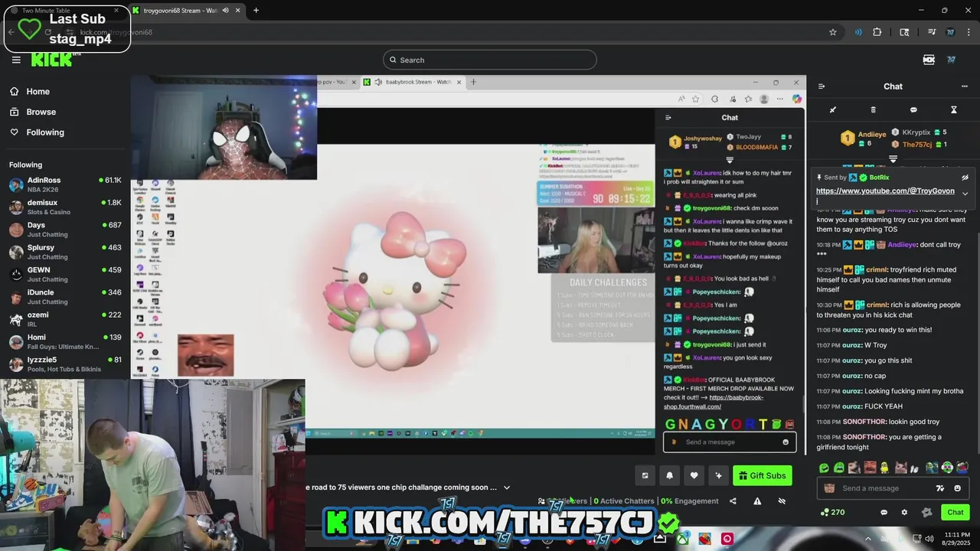This screenshot has height=551, width=980.
Task: Open Browse in sidebar
Action: tap(34, 112)
